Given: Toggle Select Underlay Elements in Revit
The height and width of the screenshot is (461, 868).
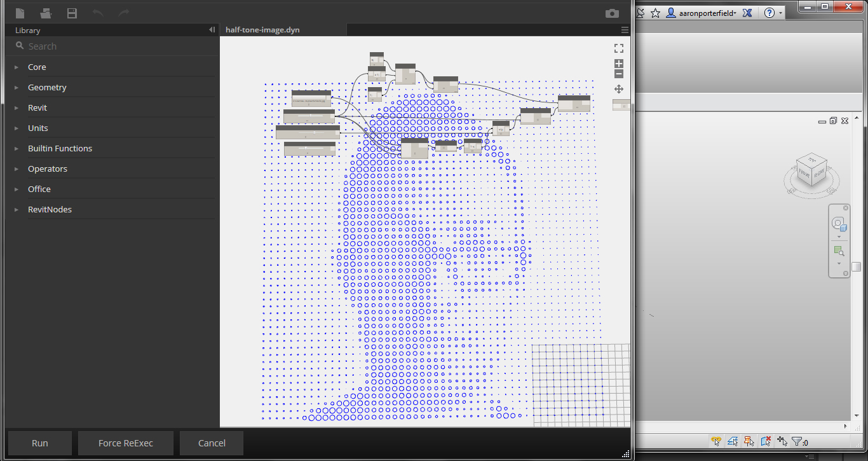Looking at the screenshot, I should (x=733, y=441).
